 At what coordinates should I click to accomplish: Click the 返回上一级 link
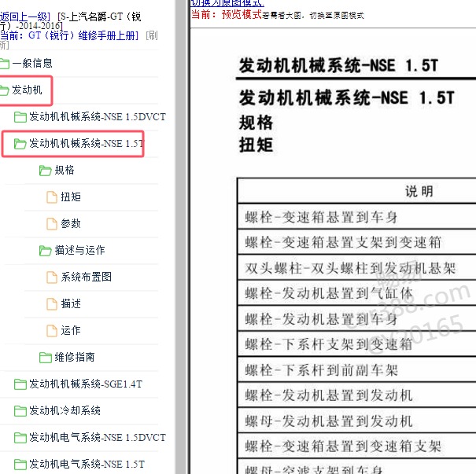pyautogui.click(x=24, y=17)
